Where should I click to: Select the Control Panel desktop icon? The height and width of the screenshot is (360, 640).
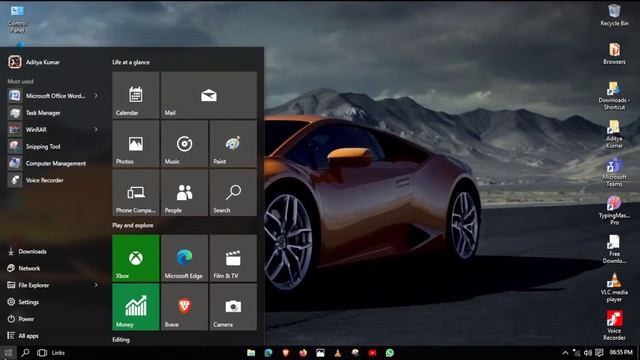(17, 19)
